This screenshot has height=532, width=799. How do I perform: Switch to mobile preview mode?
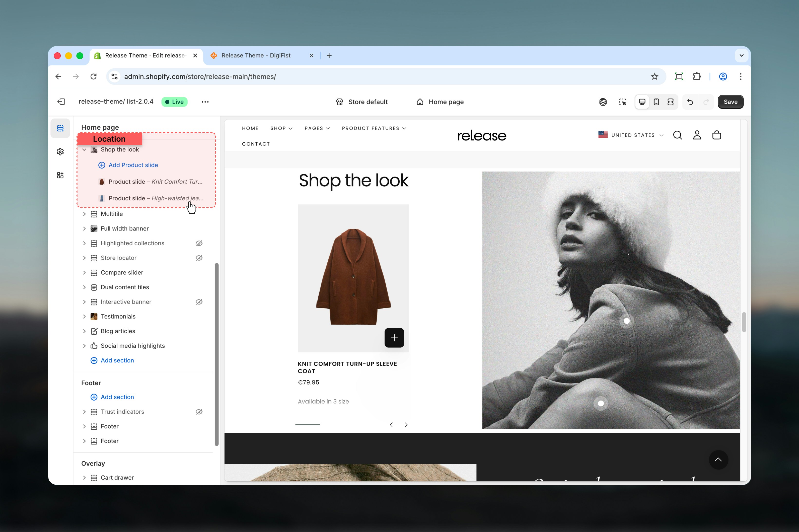[x=656, y=101]
